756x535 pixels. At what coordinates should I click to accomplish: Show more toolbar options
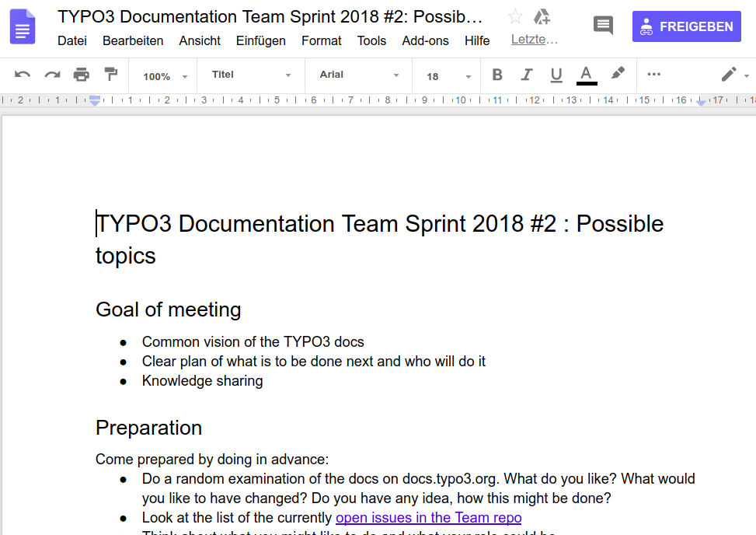(x=653, y=75)
